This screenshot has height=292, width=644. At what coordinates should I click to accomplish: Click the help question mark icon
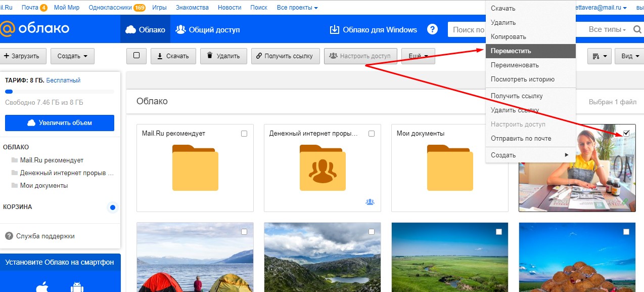[x=432, y=29]
